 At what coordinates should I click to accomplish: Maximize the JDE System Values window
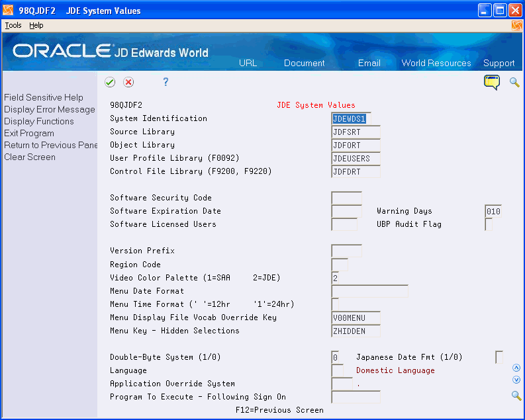coord(500,11)
